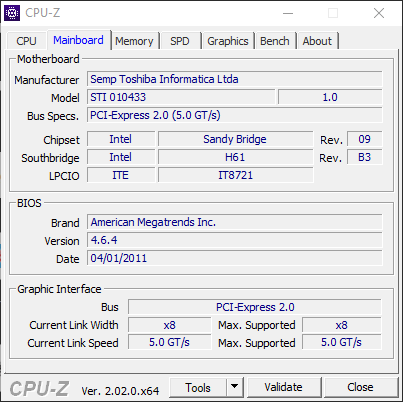Select the Mainboard tab
Image resolution: width=403 pixels, height=402 pixels.
pyautogui.click(x=78, y=40)
